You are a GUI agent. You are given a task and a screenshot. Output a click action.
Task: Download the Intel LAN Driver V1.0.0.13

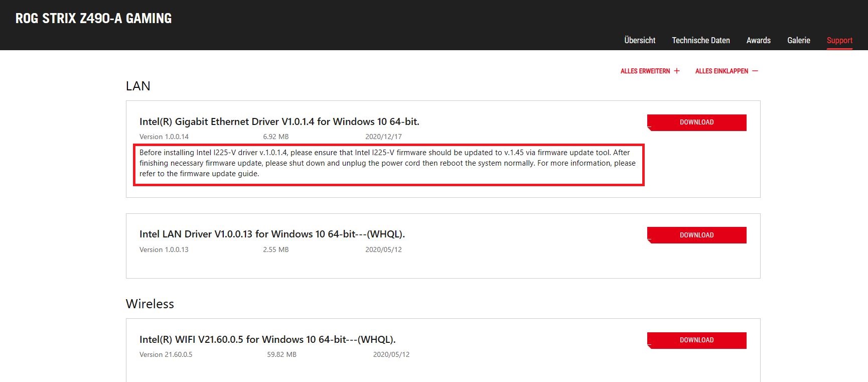697,235
